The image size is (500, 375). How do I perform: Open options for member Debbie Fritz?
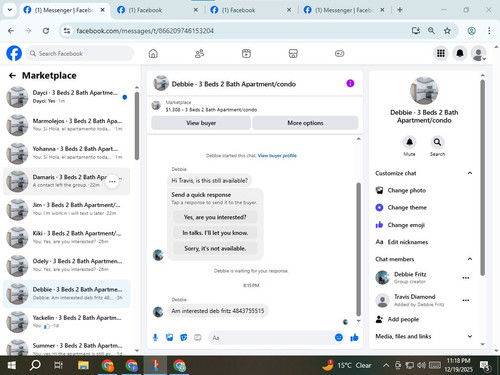click(466, 278)
